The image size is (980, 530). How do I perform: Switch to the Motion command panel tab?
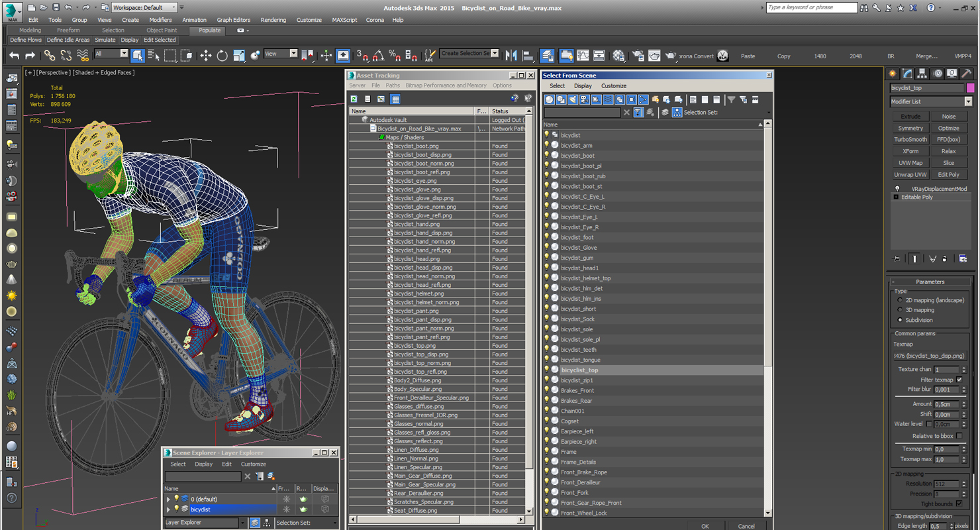click(937, 74)
